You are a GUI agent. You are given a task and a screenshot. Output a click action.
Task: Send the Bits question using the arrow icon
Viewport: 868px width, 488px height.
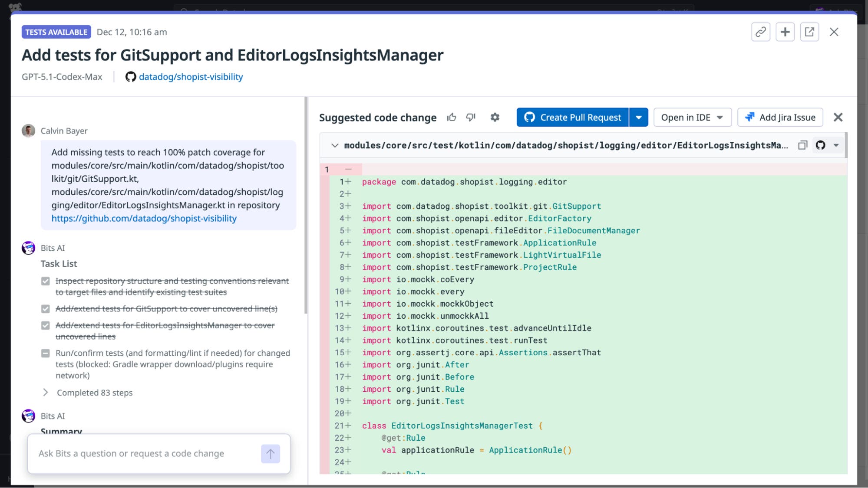coord(270,454)
